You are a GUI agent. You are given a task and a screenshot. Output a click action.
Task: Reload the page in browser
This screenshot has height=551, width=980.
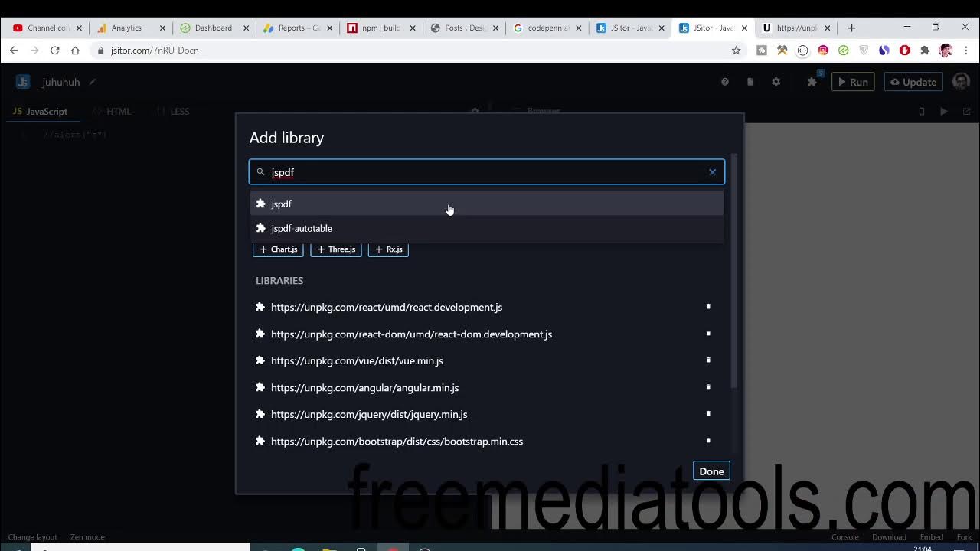[55, 51]
